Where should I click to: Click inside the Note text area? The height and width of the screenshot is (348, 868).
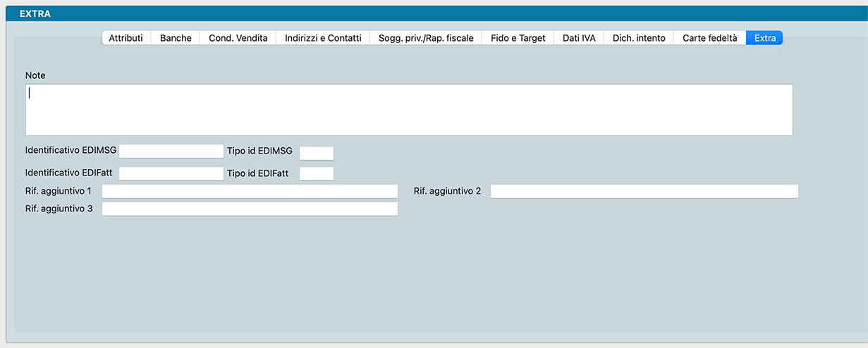pos(409,110)
